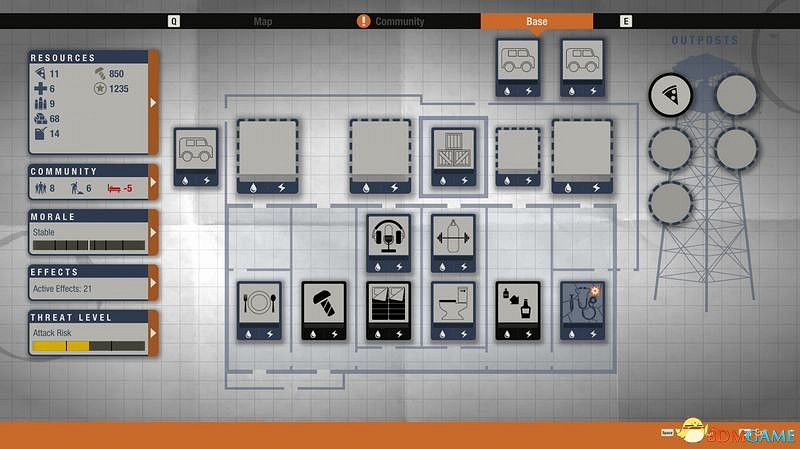Select the punching bag fighting gym
The image size is (800, 449).
[453, 238]
